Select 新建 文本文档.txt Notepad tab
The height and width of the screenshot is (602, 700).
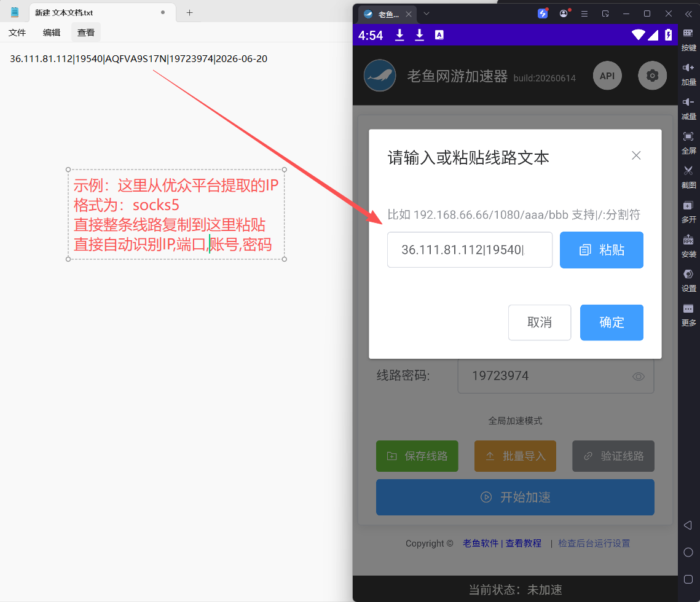coord(103,12)
